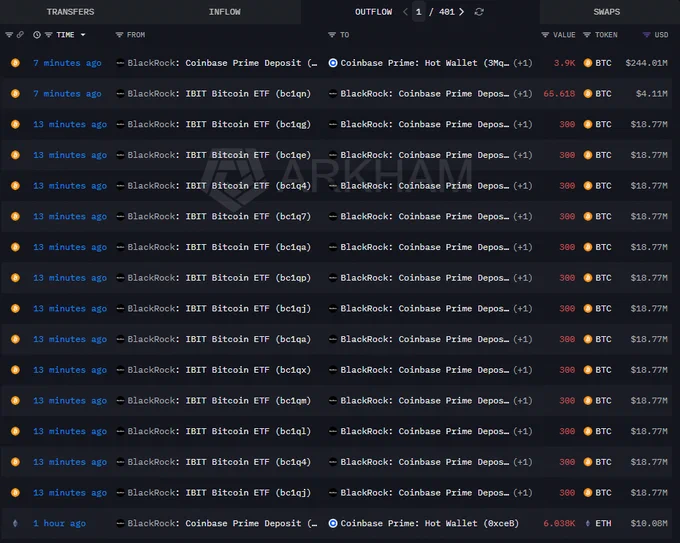The image size is (680, 543).
Task: Open the 13 minutes ago link on the bc1qp row
Action: (x=70, y=278)
